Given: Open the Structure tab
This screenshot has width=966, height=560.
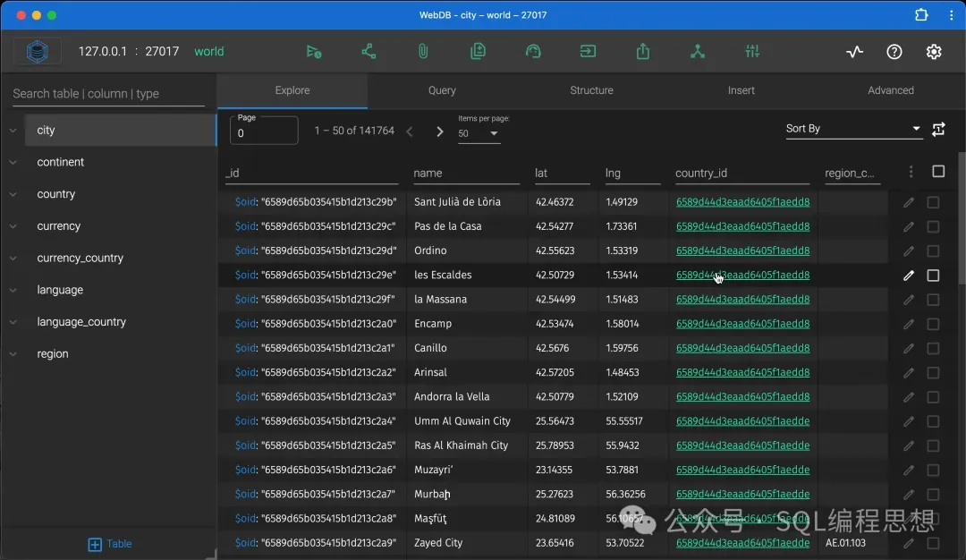Looking at the screenshot, I should 591,90.
